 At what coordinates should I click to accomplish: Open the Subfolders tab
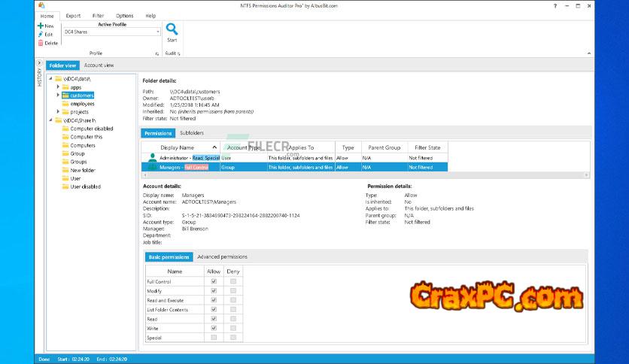click(192, 133)
